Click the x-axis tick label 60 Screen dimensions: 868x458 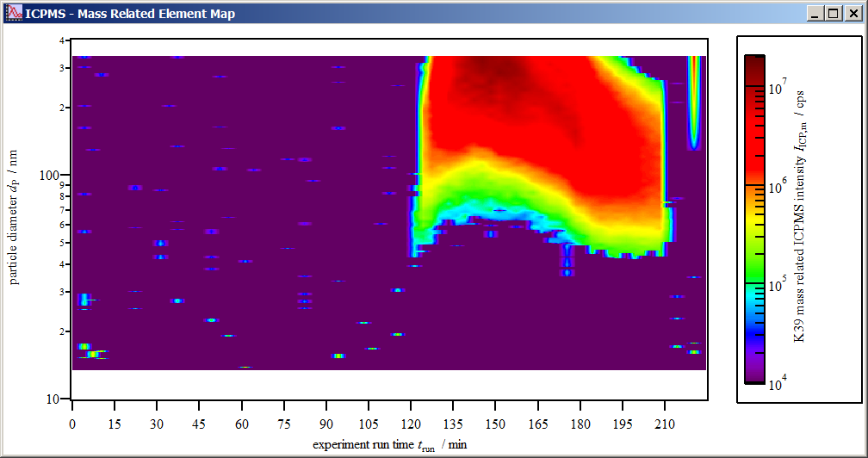(x=241, y=424)
